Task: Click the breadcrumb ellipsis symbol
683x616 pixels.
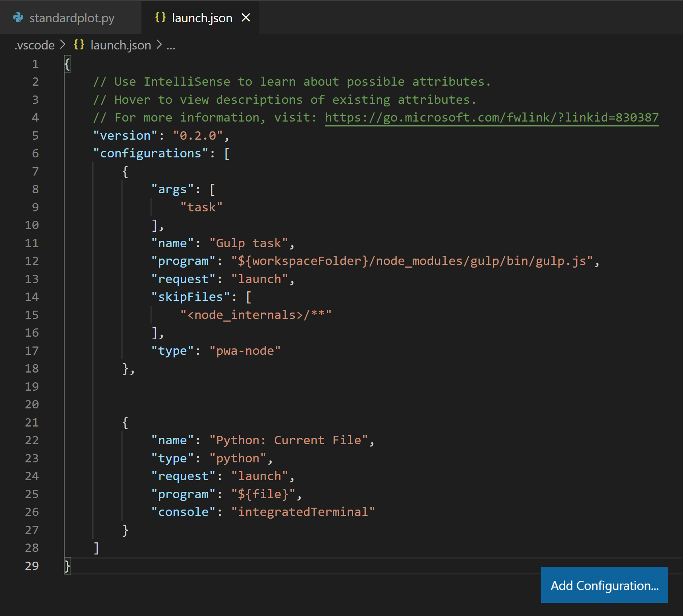Action: tap(171, 45)
